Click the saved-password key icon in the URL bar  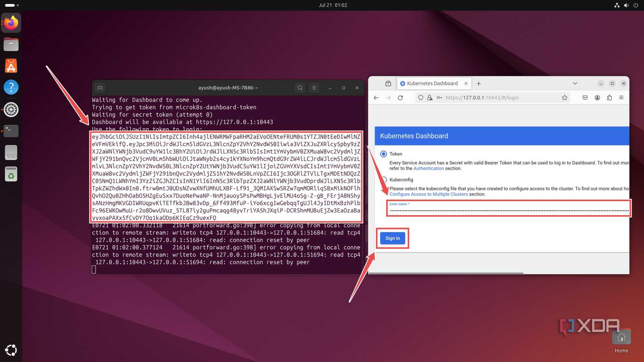coord(439,98)
